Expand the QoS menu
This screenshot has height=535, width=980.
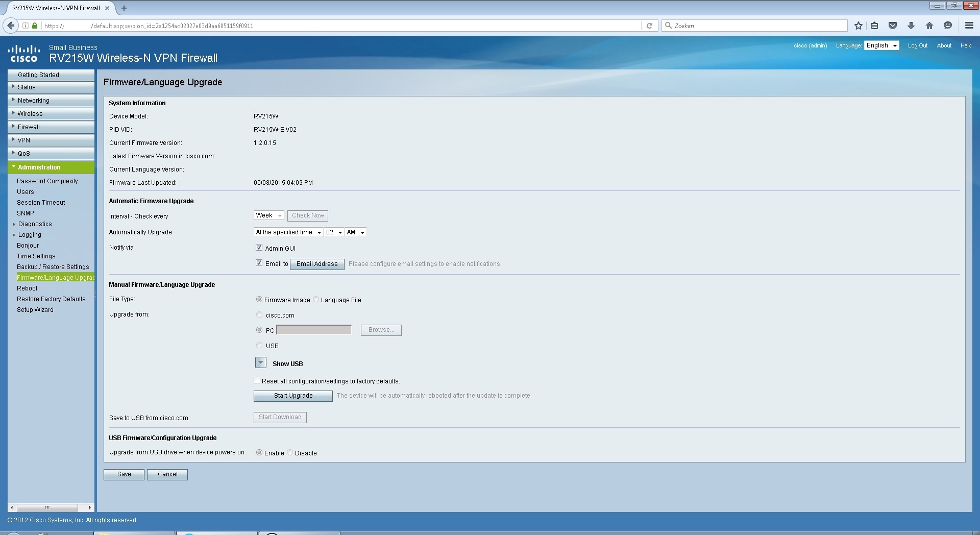(x=51, y=154)
